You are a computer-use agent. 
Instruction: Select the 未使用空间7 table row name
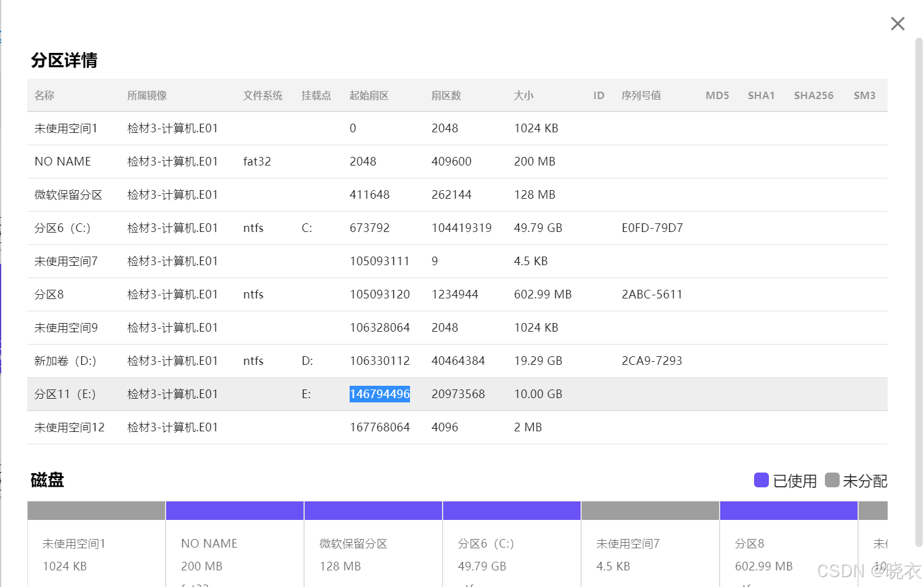66,261
